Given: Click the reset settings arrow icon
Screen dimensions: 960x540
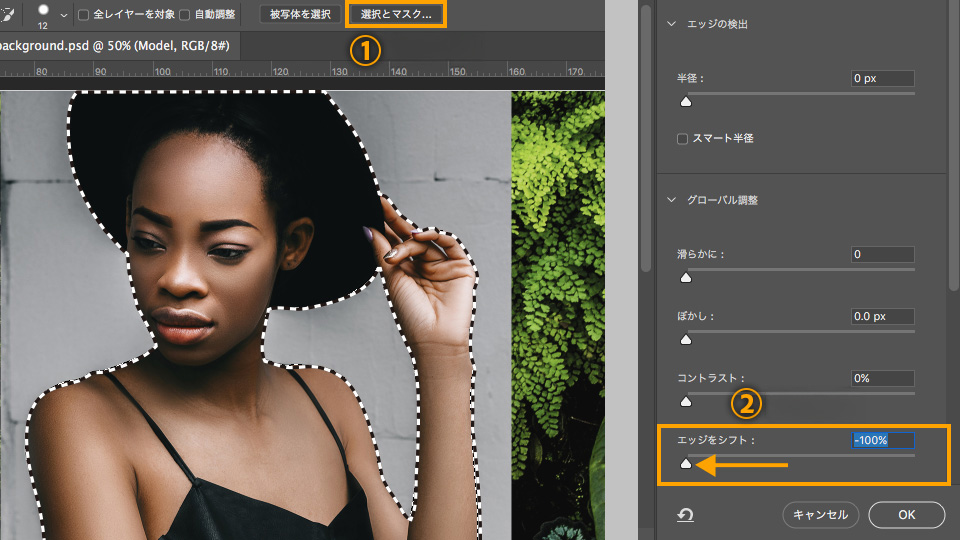Looking at the screenshot, I should coord(685,515).
